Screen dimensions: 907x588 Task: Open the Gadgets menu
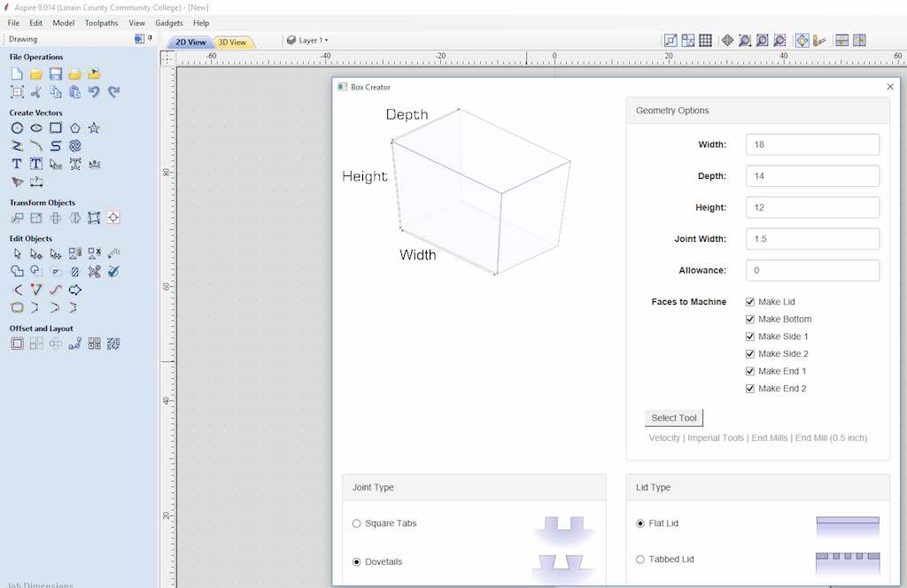point(169,23)
